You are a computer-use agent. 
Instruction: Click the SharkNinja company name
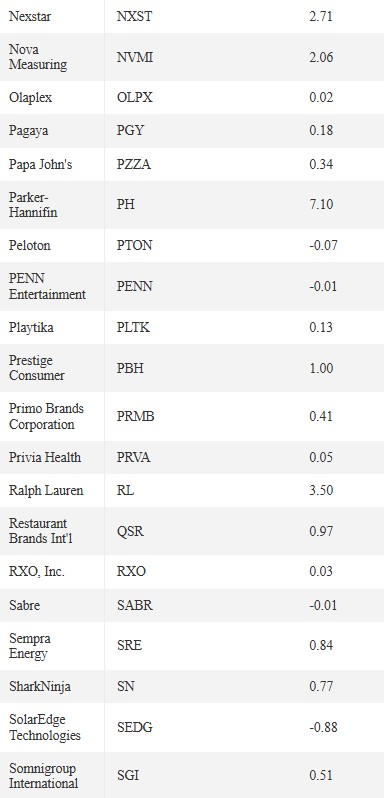coord(40,687)
